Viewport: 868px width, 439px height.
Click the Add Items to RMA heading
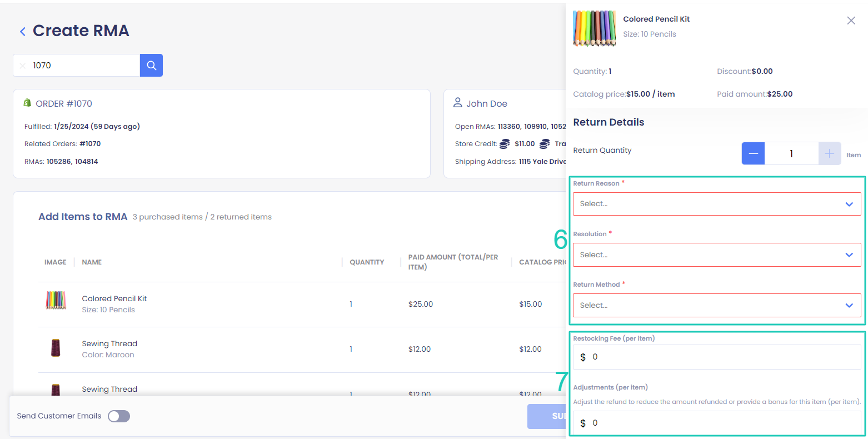(83, 217)
